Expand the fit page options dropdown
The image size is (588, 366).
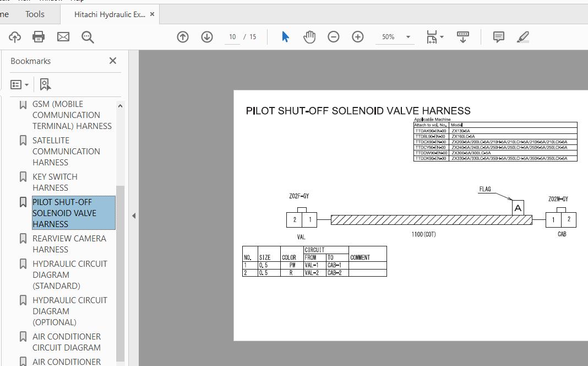(442, 37)
